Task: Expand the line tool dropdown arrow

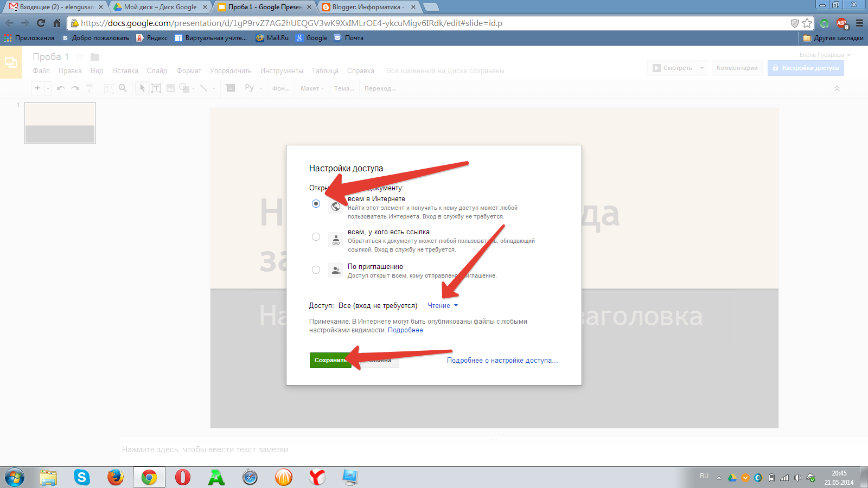Action: click(x=214, y=88)
